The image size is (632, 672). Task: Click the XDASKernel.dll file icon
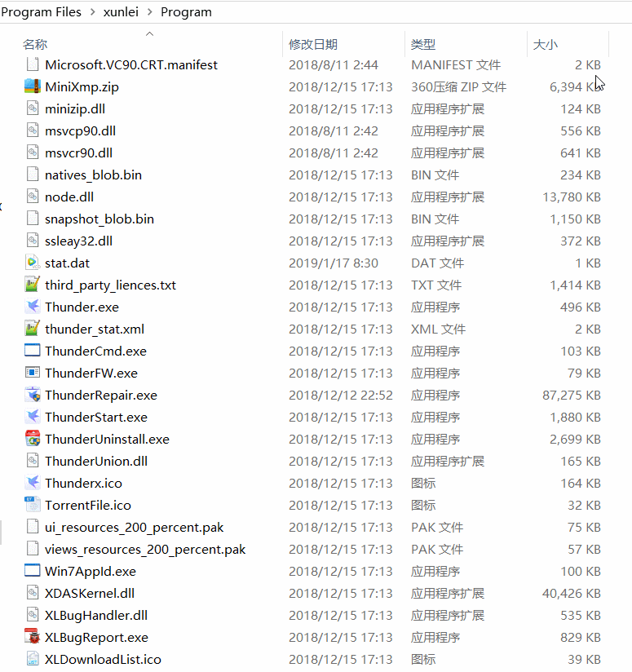pos(33,593)
